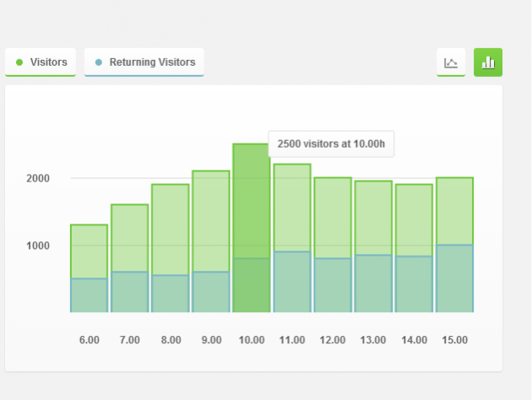Click the green Visitors legend dot
Viewport: 532px width, 400px height.
(20, 62)
